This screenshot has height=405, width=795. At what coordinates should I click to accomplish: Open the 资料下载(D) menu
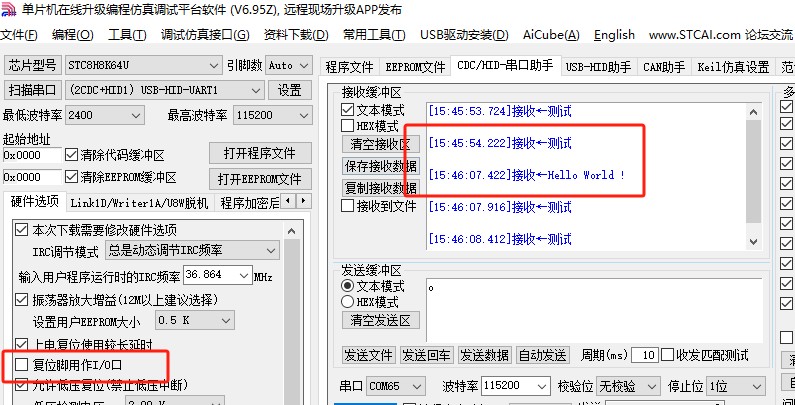click(296, 35)
